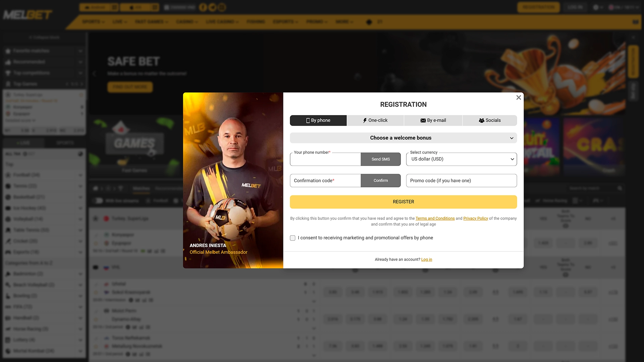Click the phone number input field
Screen dimensions: 644x362
325,159
